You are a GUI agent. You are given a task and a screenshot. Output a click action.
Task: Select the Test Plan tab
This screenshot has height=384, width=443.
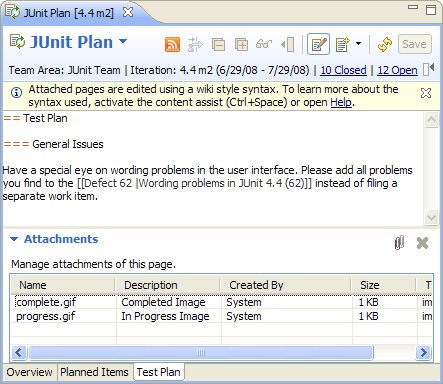[159, 372]
